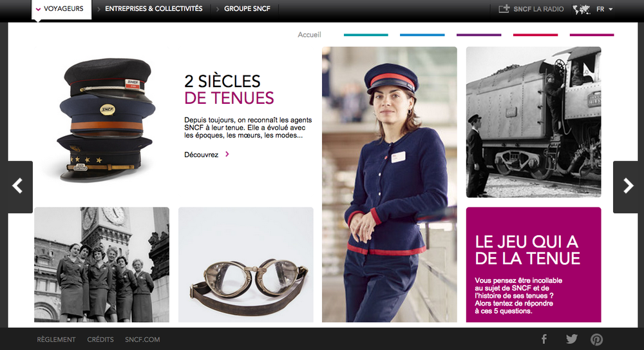Select the purple section bar
644x350 pixels.
coord(479,35)
